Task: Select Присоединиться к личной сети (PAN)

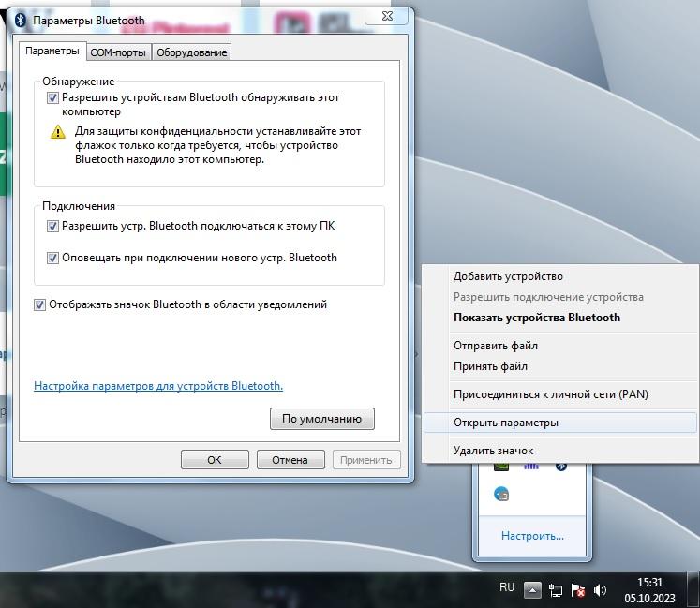Action: pyautogui.click(x=560, y=394)
